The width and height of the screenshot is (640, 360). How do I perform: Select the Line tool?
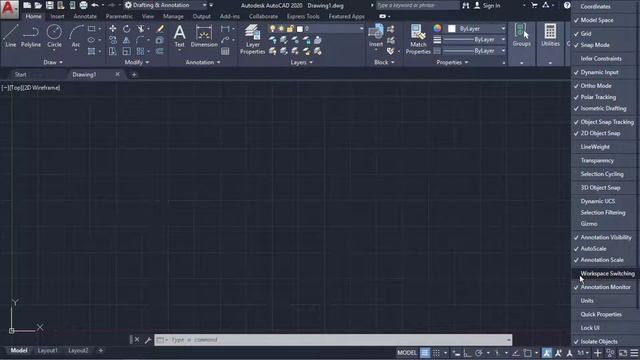point(11,36)
